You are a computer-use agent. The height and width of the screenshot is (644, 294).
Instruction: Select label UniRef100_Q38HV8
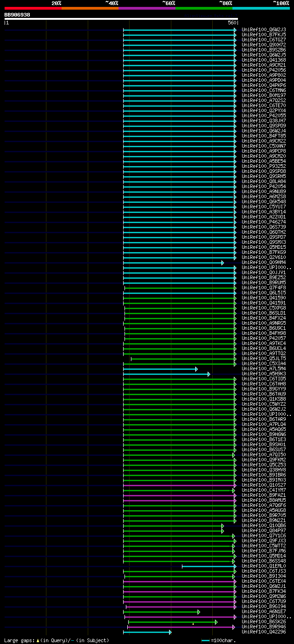click(264, 470)
